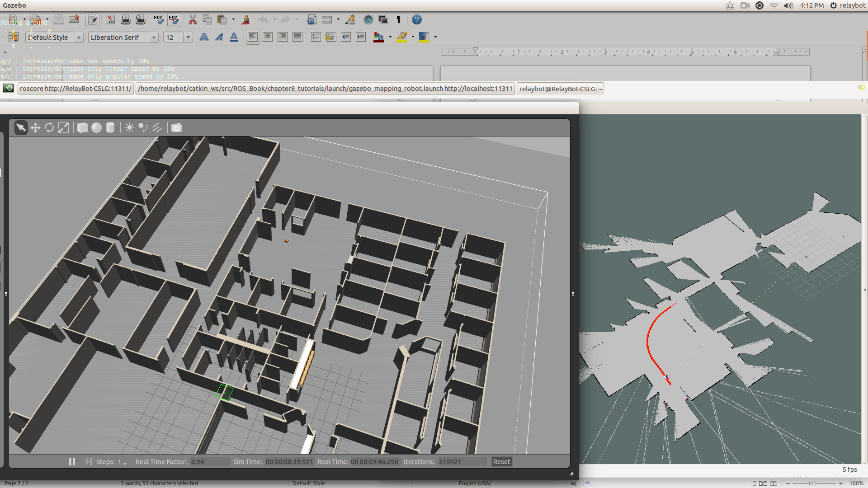Click the Sim Time value field

pyautogui.click(x=289, y=462)
